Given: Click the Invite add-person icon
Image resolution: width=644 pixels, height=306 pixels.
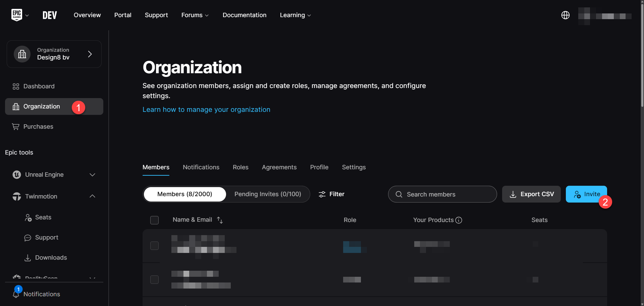Looking at the screenshot, I should click(x=577, y=194).
